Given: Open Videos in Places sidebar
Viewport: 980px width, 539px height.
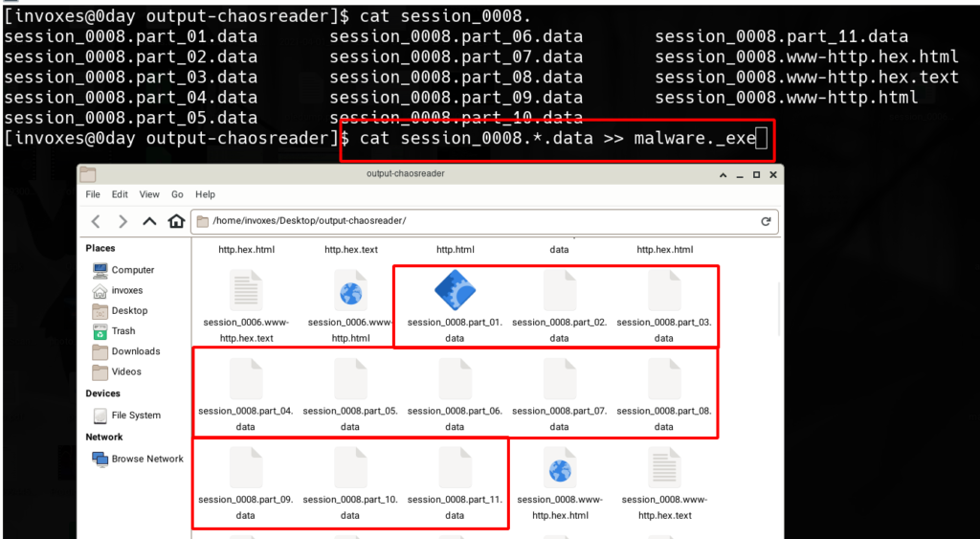Looking at the screenshot, I should pos(117,371).
